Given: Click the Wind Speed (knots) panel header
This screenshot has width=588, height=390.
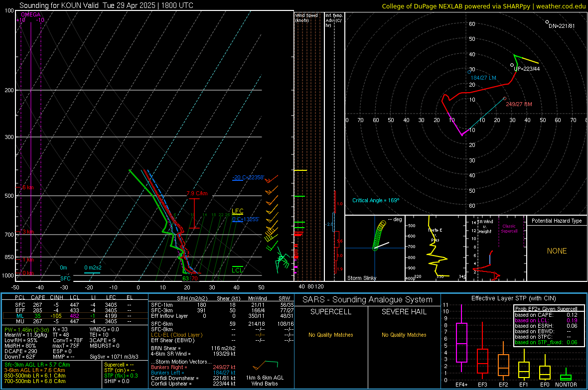Looking at the screenshot, I should tap(306, 17).
